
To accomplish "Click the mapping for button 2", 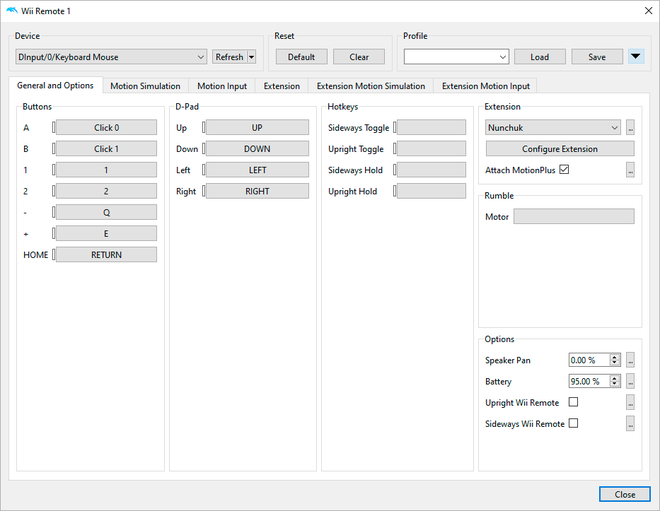I will (x=106, y=191).
